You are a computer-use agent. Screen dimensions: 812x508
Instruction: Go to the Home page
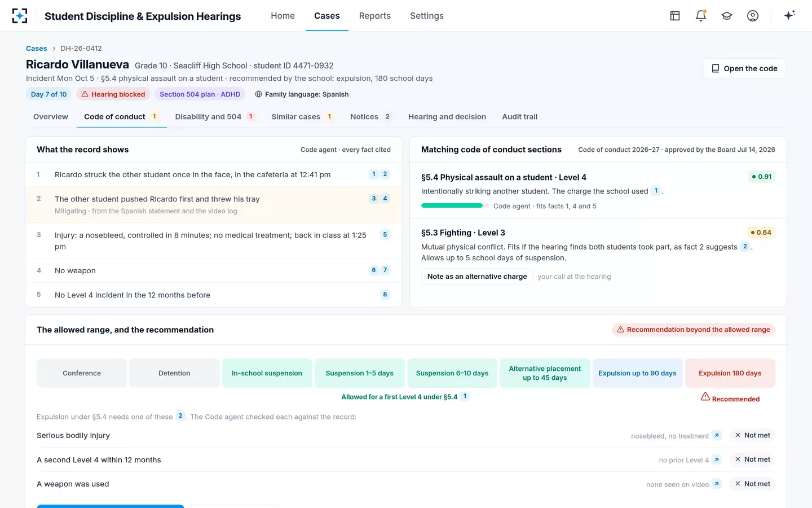[x=283, y=16]
